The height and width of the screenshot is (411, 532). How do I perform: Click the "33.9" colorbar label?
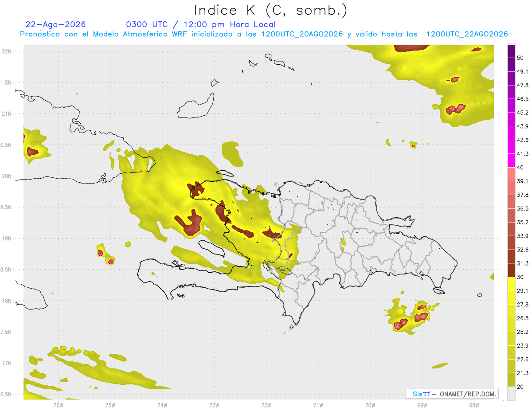523,236
